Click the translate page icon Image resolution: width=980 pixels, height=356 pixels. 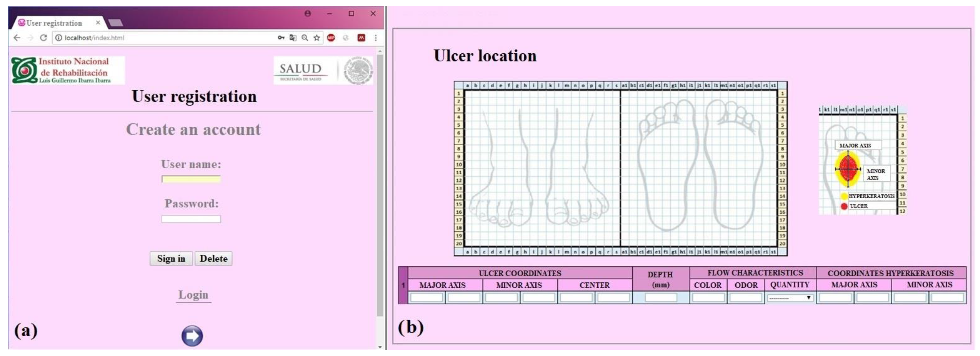[293, 38]
